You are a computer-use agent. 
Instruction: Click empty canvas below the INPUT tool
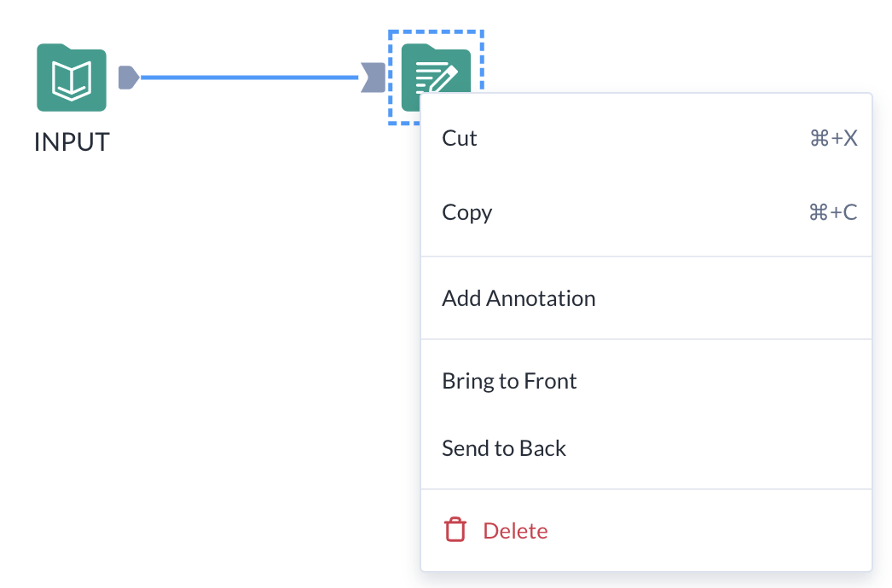[x=72, y=298]
